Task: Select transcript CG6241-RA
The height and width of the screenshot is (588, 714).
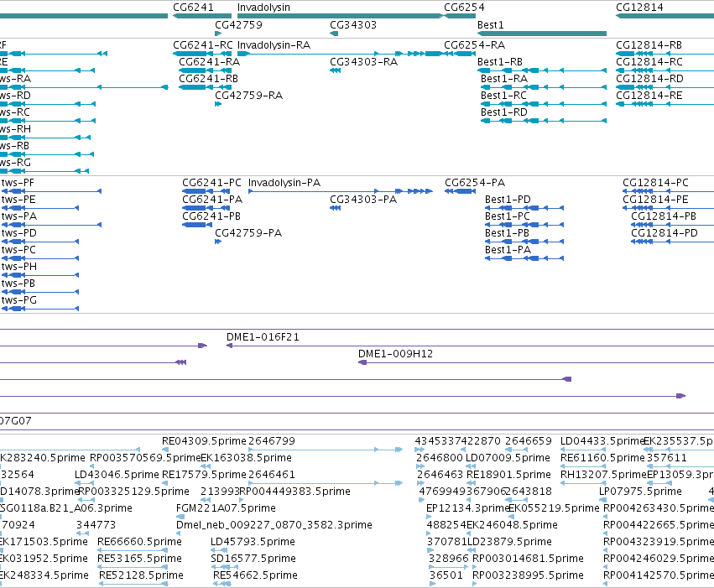Action: click(x=209, y=62)
